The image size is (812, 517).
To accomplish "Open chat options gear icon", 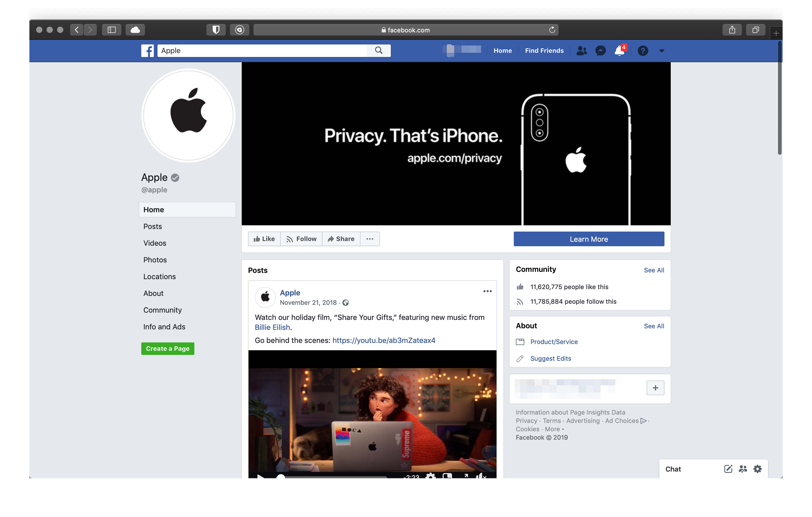I will (x=757, y=469).
